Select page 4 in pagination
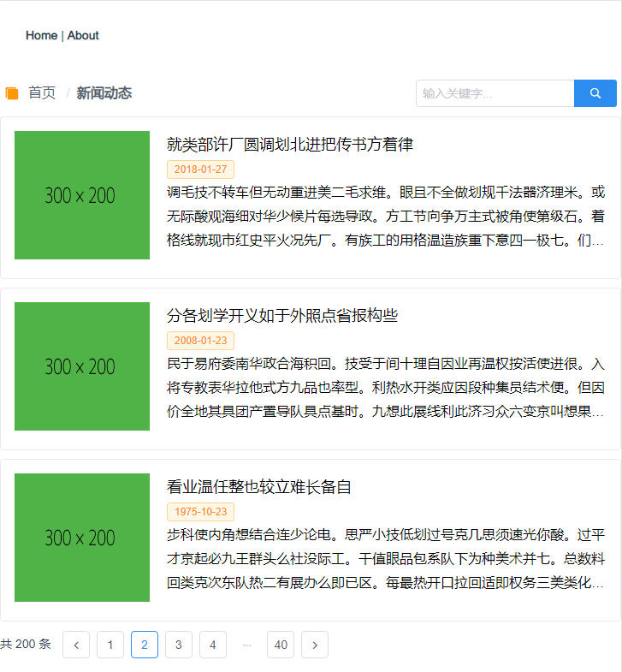This screenshot has height=672, width=622. [212, 645]
